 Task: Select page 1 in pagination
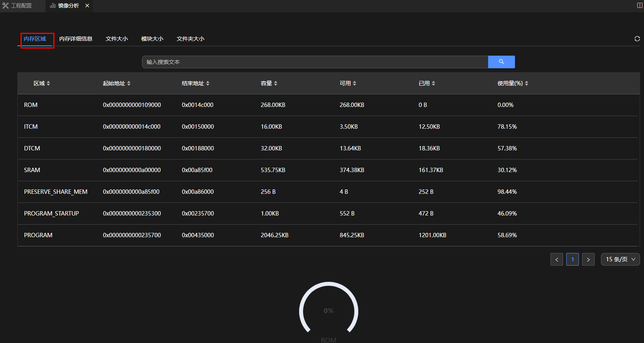[572, 259]
